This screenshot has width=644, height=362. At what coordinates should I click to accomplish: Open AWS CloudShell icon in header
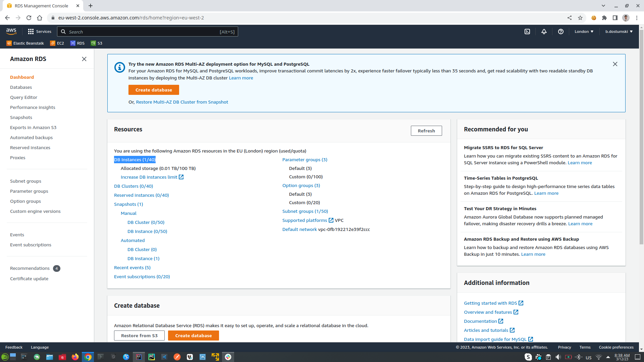point(527,32)
